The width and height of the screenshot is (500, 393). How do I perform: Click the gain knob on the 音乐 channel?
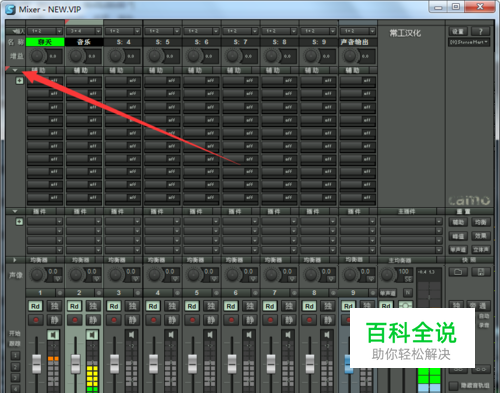[x=76, y=56]
